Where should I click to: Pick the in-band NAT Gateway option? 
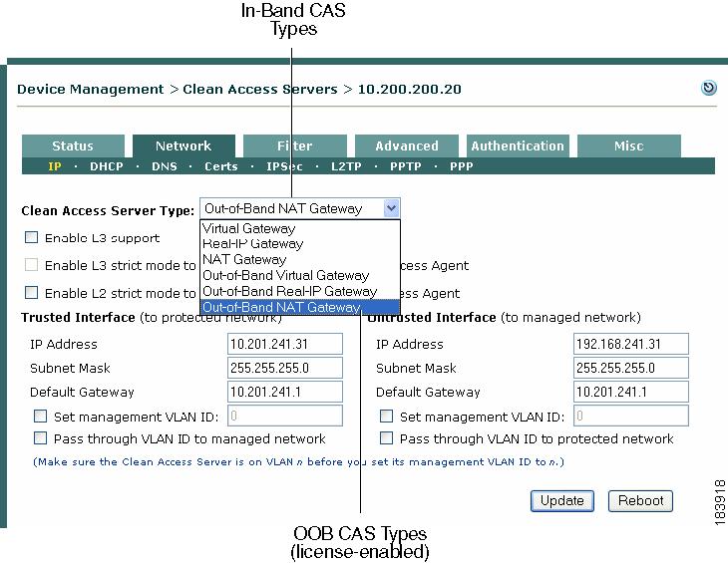tap(300, 260)
